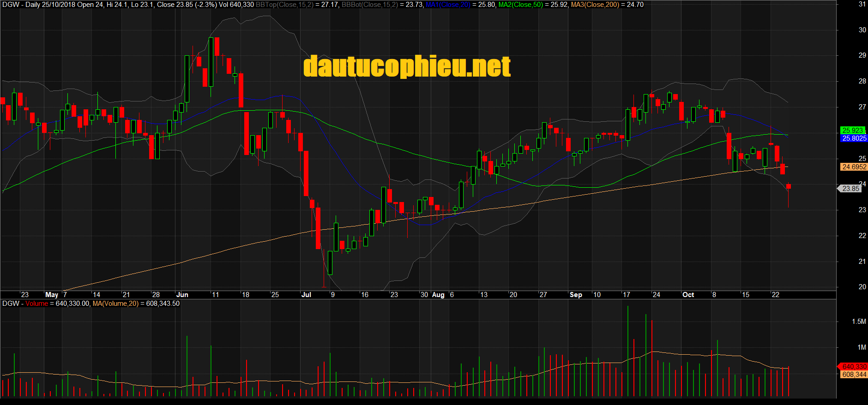Screen dimensions: 868x405
Task: Select the Oct month marker on date axis
Action: [x=688, y=295]
